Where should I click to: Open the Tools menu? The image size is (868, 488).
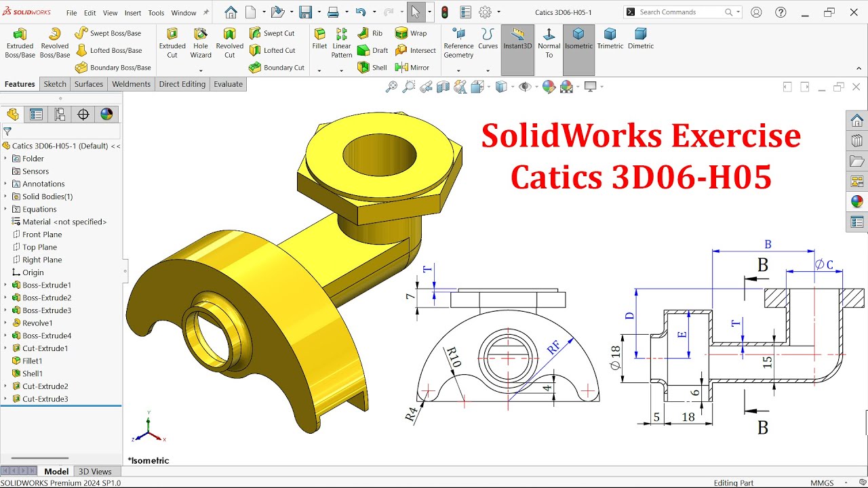[x=156, y=13]
